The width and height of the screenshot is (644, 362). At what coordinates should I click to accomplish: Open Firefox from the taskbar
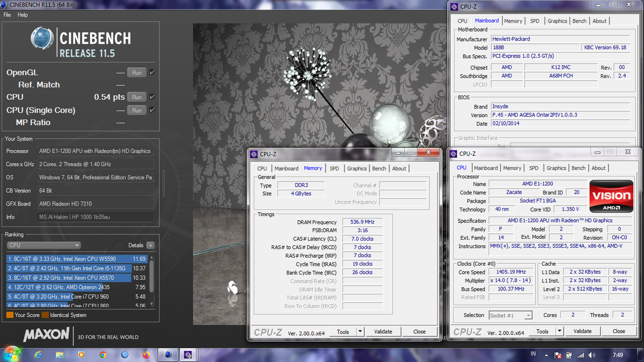[x=146, y=355]
